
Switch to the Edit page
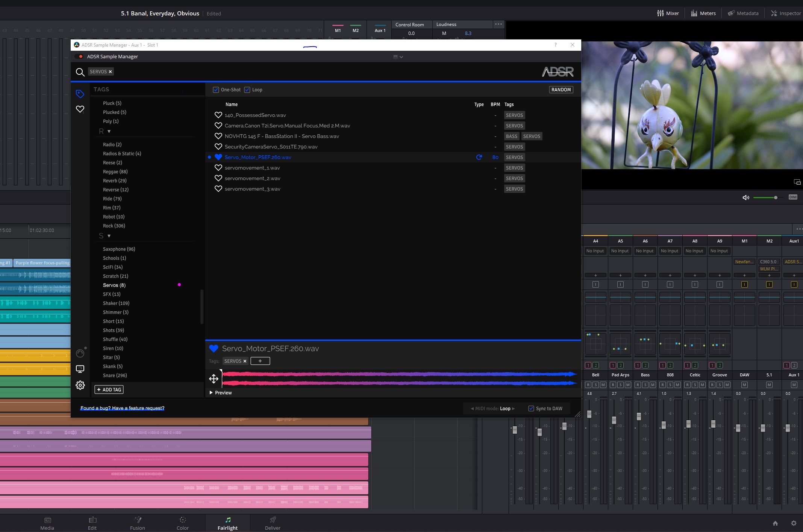[x=92, y=523]
